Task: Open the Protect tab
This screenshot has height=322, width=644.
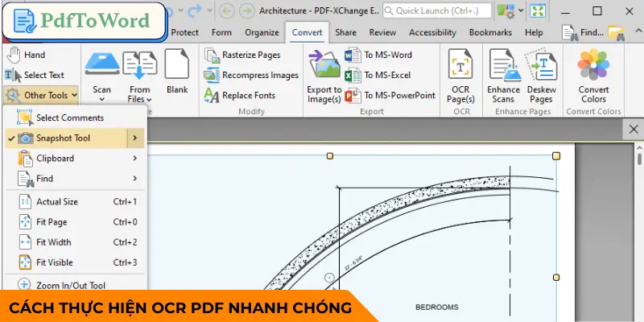Action: coord(185,32)
